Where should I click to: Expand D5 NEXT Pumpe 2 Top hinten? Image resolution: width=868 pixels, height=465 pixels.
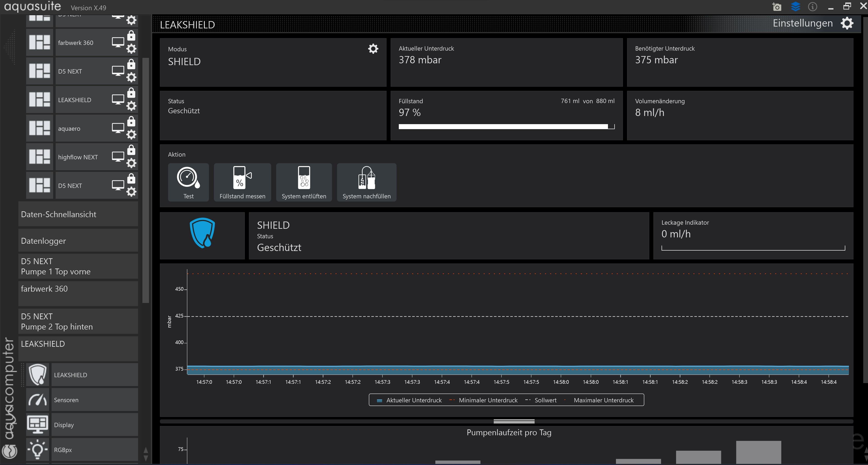click(x=78, y=321)
